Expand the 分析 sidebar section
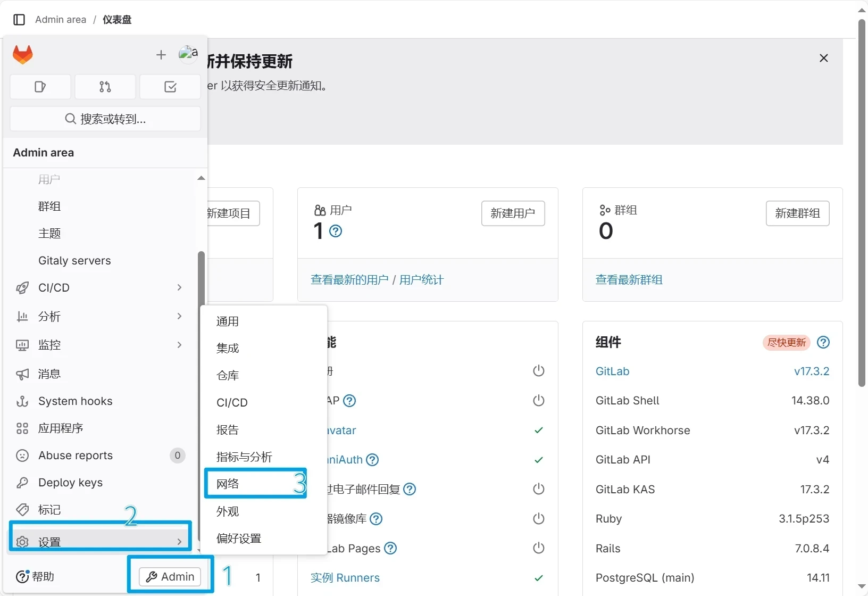Image resolution: width=868 pixels, height=596 pixels. (100, 317)
